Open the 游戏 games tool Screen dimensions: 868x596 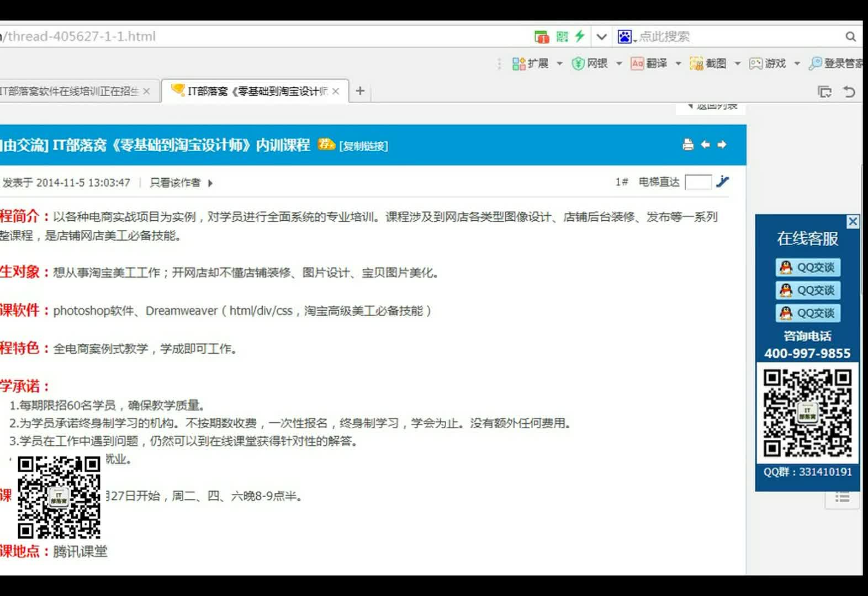click(768, 63)
